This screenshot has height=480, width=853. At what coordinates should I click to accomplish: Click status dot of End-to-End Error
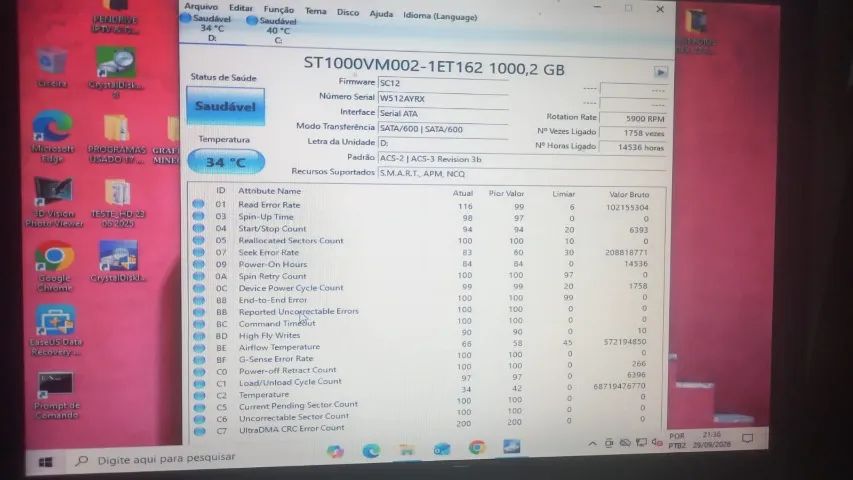point(199,300)
